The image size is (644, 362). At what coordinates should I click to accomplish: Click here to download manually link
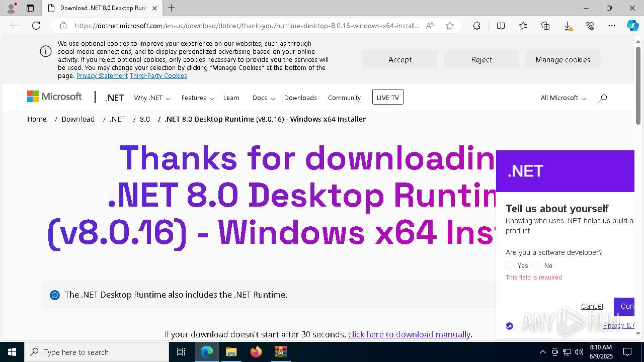coord(409,334)
